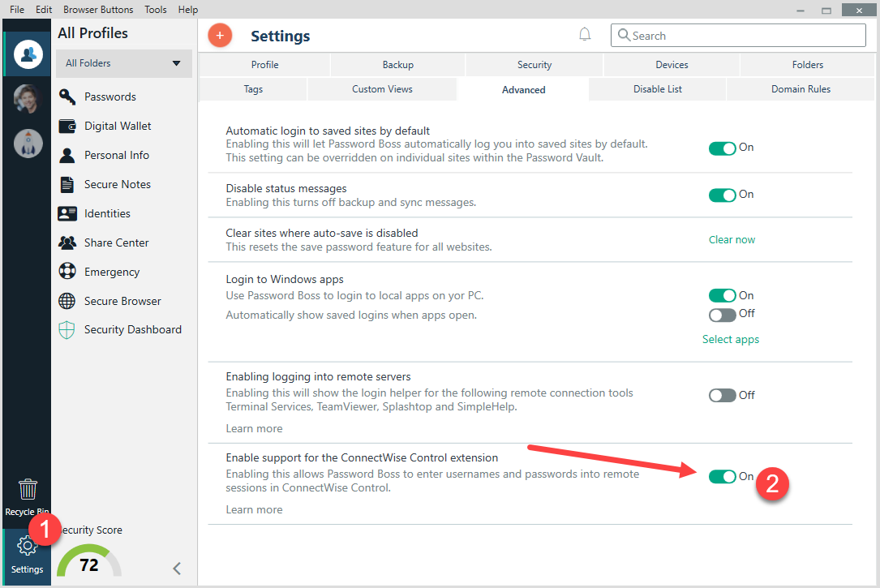Minimize the Password Boss window
Screen dimensions: 880x588
point(801,11)
